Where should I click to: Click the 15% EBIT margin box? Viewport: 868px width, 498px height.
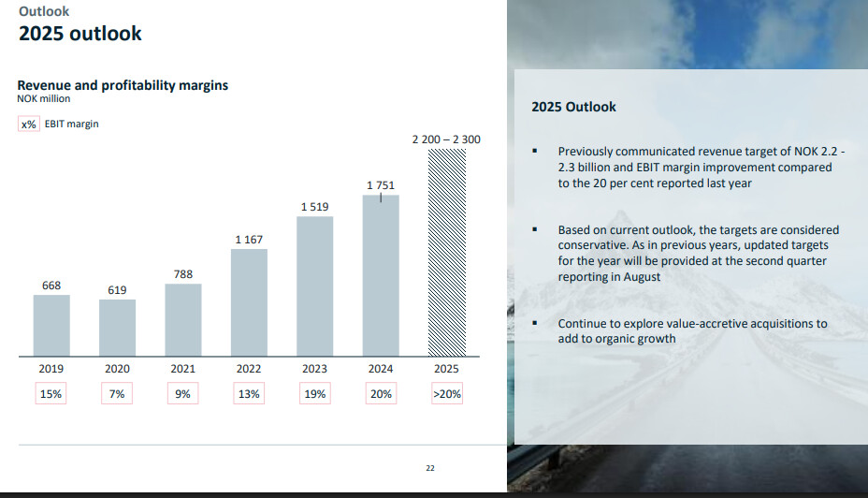coord(51,393)
